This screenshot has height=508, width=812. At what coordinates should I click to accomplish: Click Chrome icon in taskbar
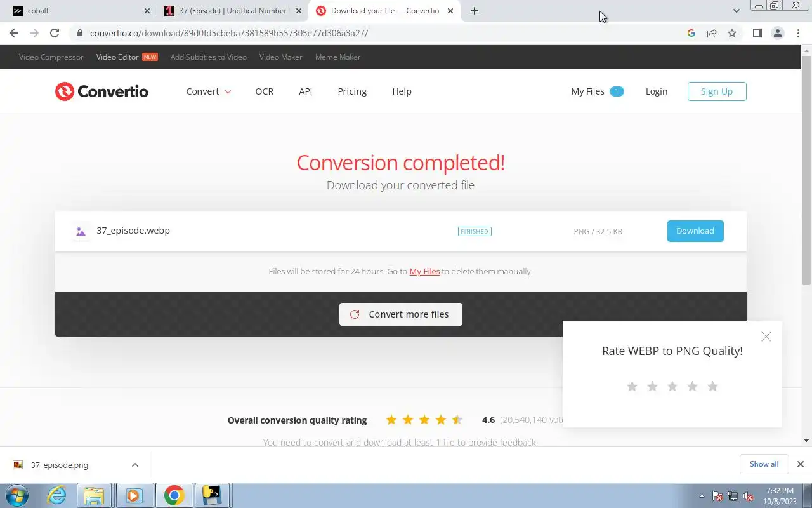pyautogui.click(x=174, y=495)
